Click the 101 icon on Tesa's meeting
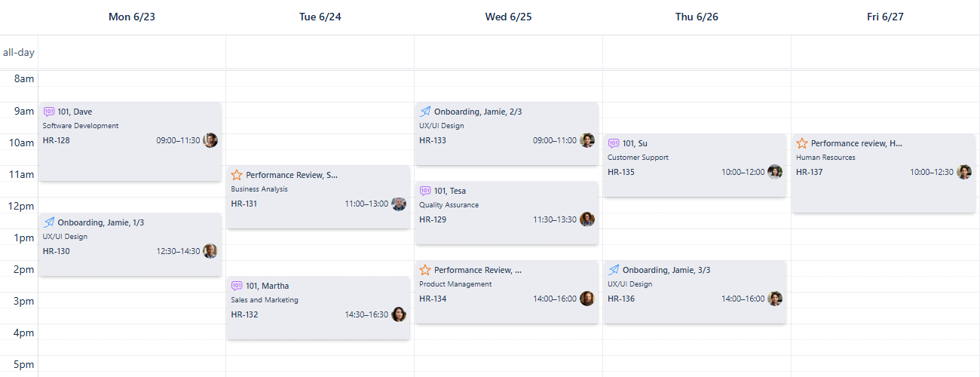Viewport: 980px width, 377px height. (425, 191)
